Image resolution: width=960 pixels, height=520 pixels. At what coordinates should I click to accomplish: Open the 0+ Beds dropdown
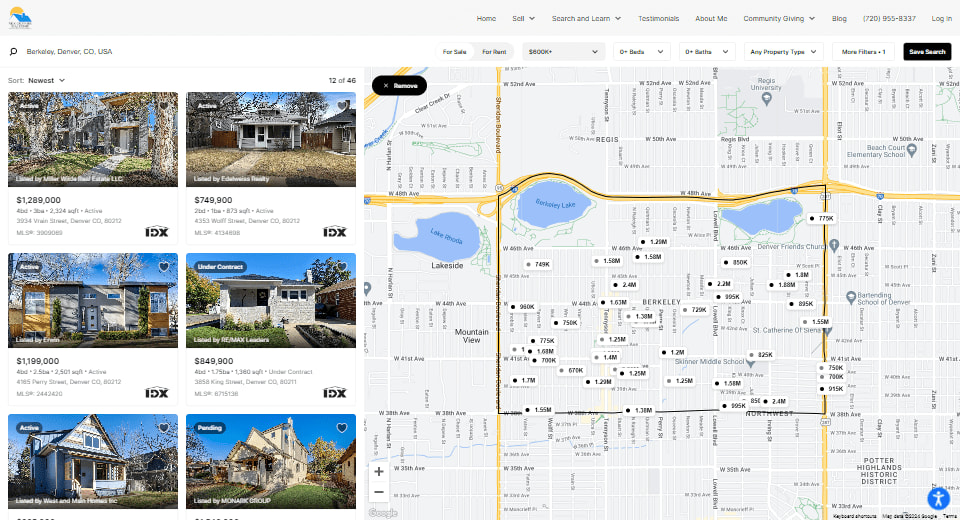[x=641, y=52]
